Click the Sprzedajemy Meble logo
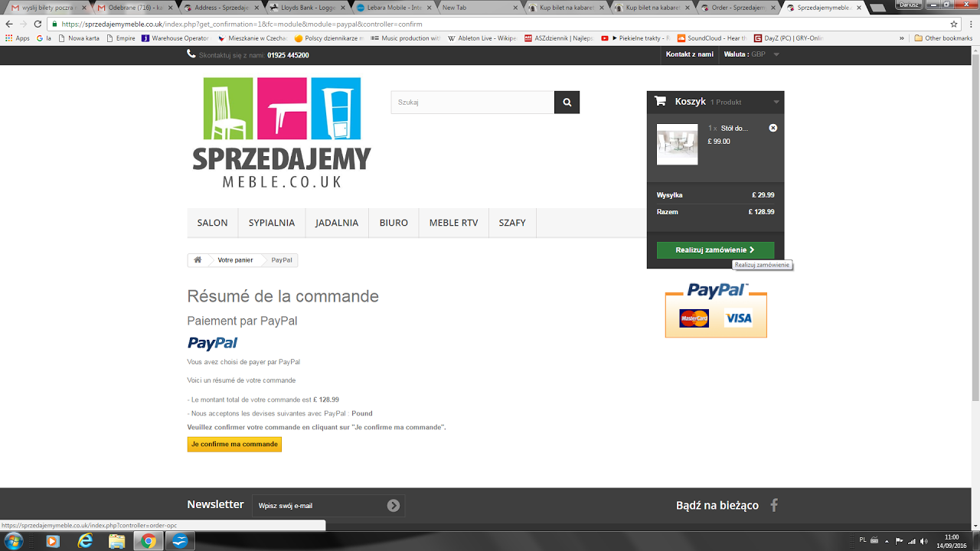Viewport: 980px width, 551px height. (x=282, y=132)
